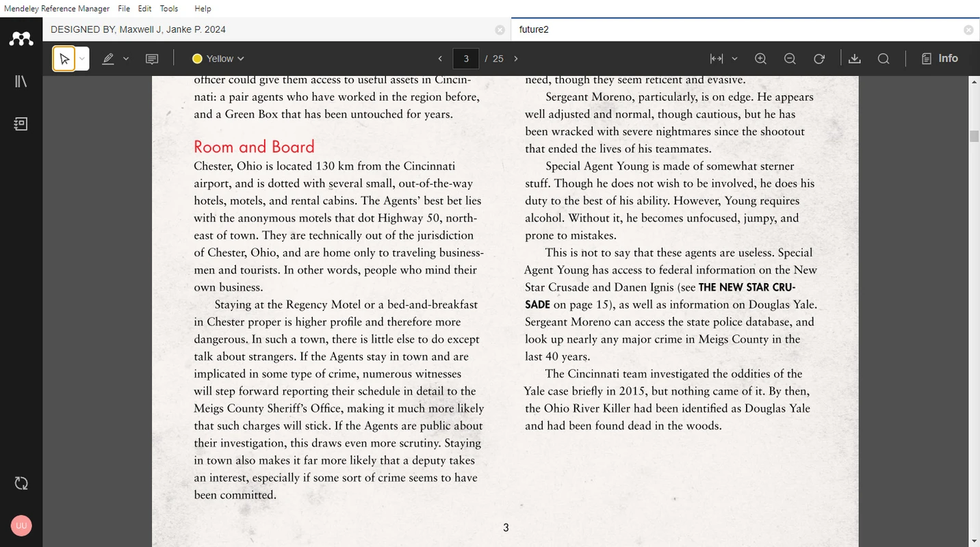980x547 pixels.
Task: Open the Library view in sidebar
Action: (21, 81)
